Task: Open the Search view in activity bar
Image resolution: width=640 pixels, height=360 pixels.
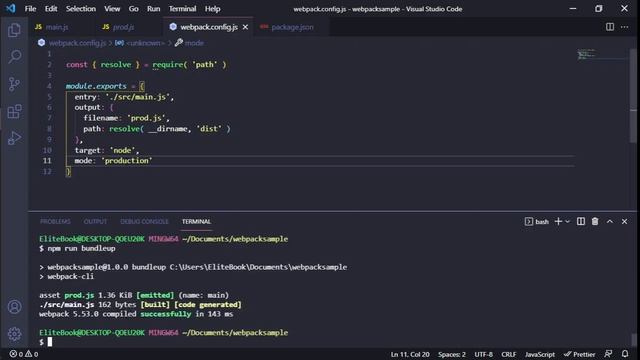Action: pos(14,57)
